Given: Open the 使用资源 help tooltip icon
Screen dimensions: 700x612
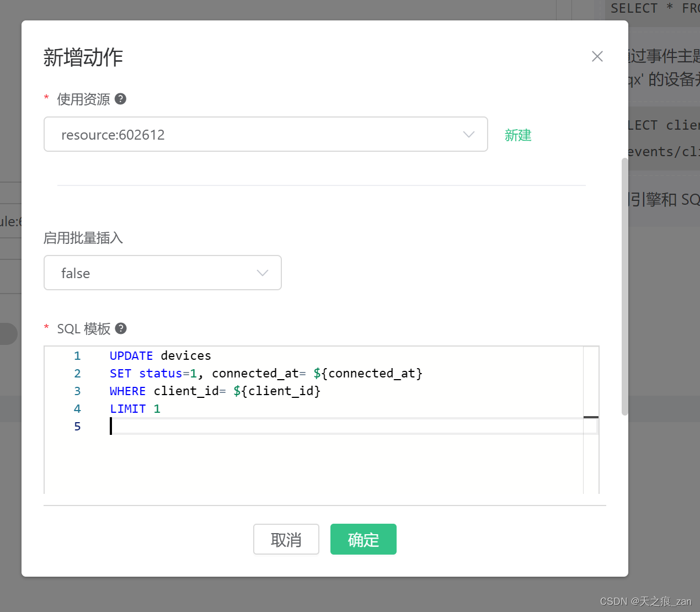Looking at the screenshot, I should click(x=120, y=99).
